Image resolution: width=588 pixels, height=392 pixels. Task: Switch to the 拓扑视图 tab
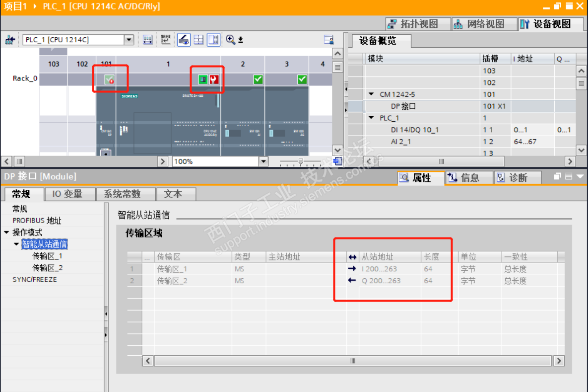click(418, 24)
